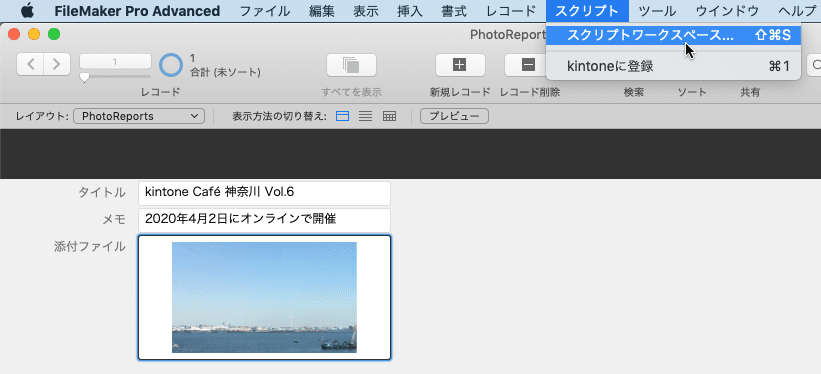Open the ヘルプ menu
821x374 pixels.
coord(797,10)
